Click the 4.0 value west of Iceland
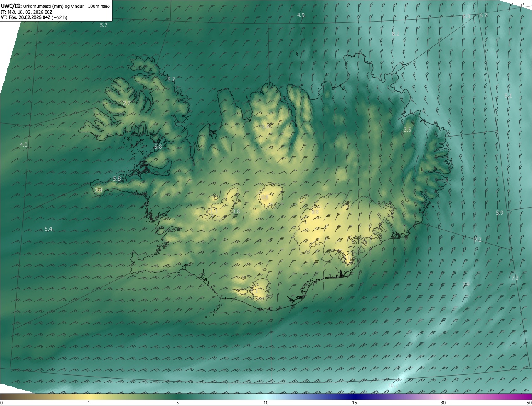Viewport: 532px width, 406px height. [24, 145]
